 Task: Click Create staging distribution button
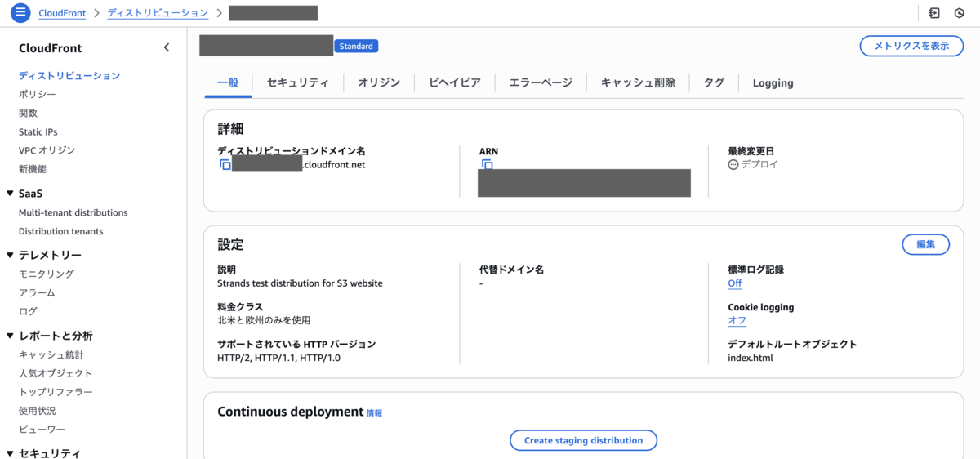click(x=584, y=440)
